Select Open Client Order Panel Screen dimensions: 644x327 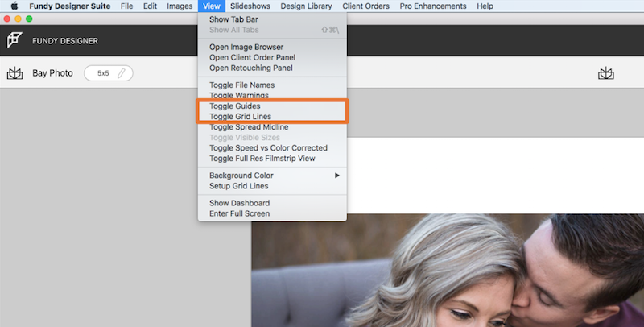pos(272,57)
